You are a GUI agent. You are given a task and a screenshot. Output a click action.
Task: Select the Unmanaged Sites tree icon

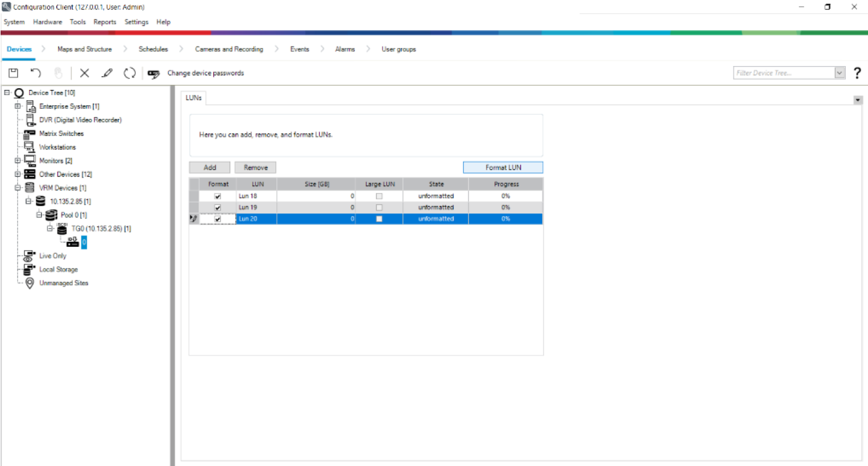point(30,283)
